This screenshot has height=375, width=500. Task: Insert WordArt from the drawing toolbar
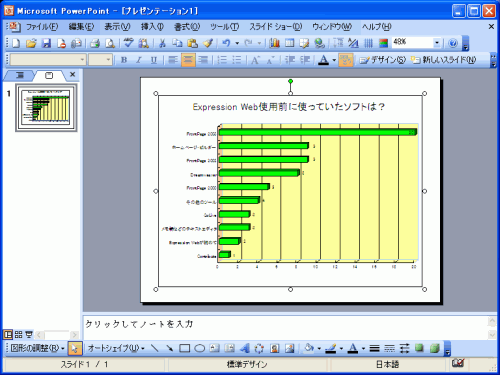pyautogui.click(x=245, y=348)
